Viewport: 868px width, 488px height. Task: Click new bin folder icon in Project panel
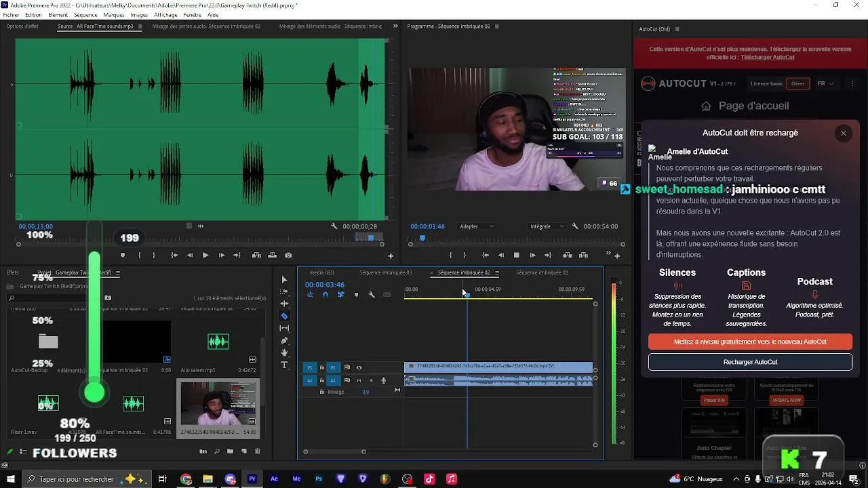[230, 451]
